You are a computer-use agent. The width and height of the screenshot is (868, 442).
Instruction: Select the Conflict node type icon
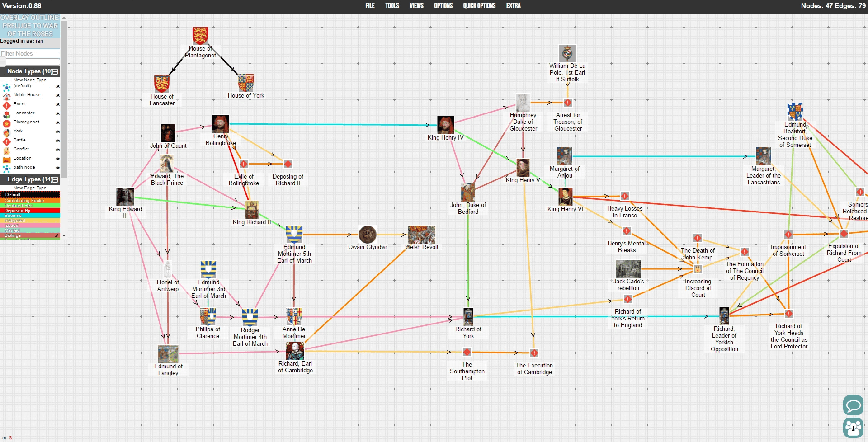point(6,150)
